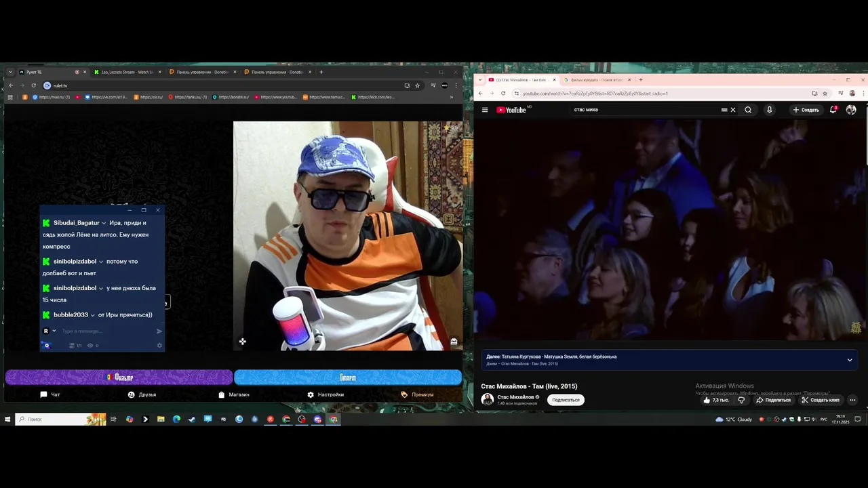Open Друзья section in rulet.tv

pos(142,394)
